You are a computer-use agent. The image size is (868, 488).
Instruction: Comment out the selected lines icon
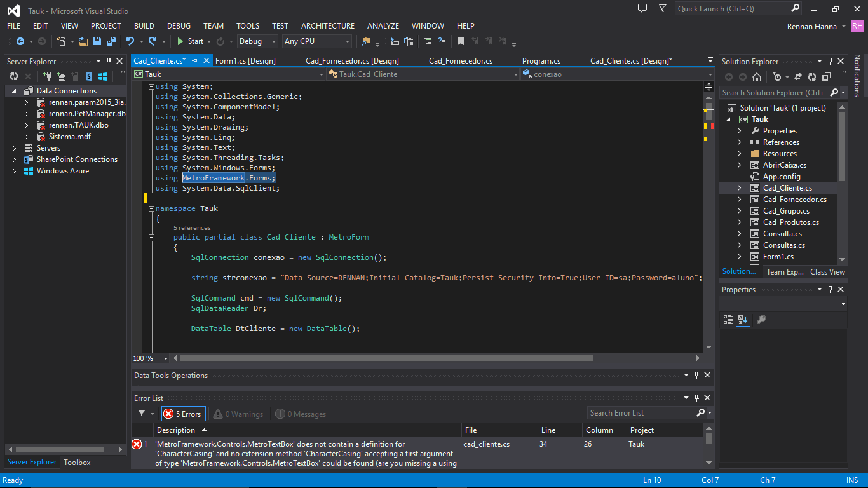click(428, 41)
